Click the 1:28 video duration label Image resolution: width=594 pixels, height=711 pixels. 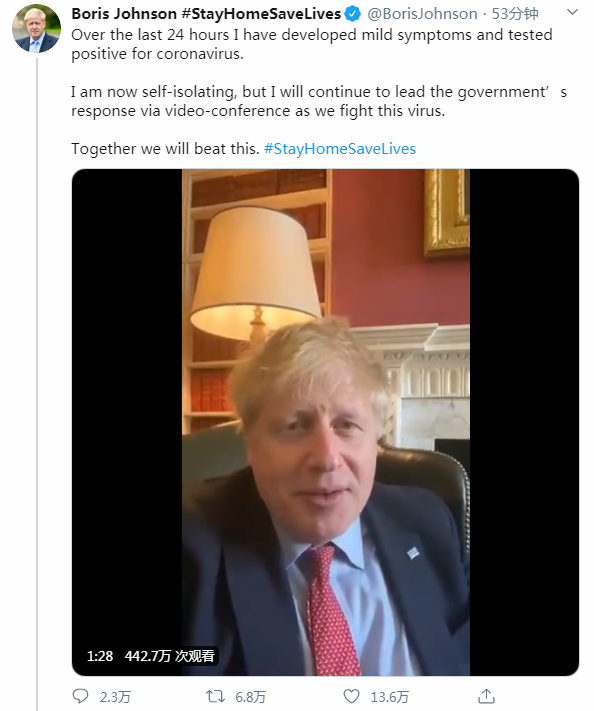coord(100,656)
